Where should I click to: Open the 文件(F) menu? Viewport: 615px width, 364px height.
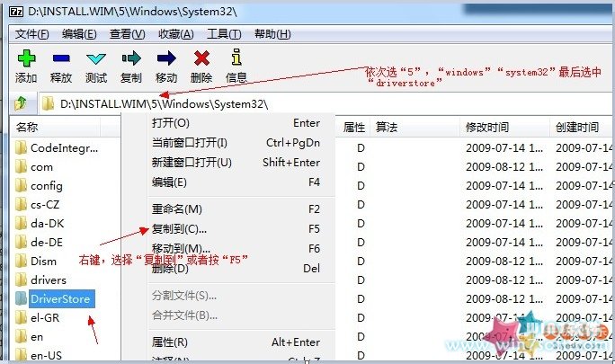point(31,34)
